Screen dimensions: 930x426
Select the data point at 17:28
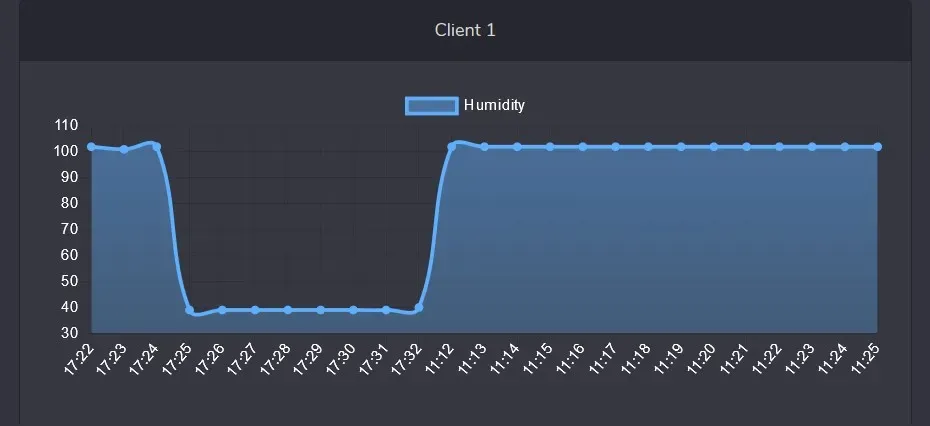click(x=288, y=310)
